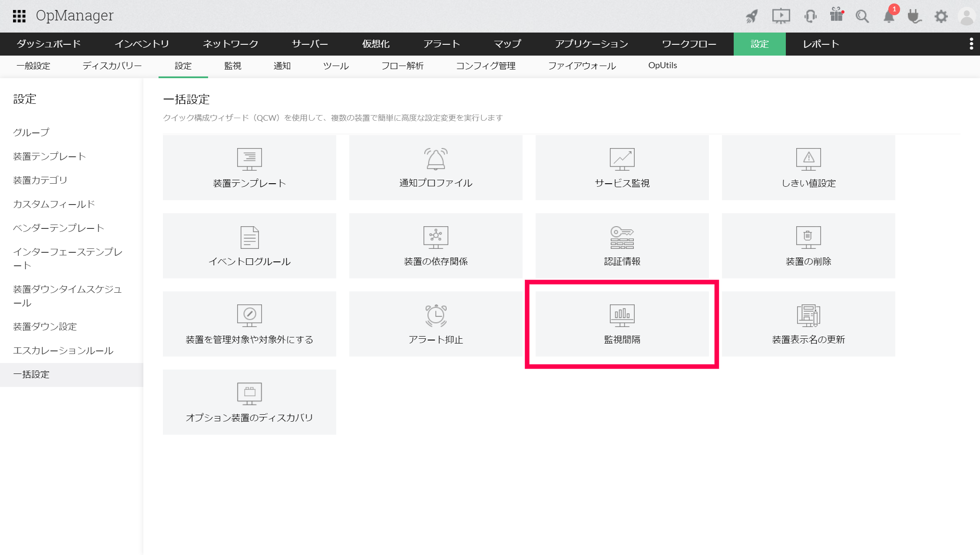This screenshot has width=980, height=555.
Task: Open the app grid launcher icon
Action: tap(19, 16)
